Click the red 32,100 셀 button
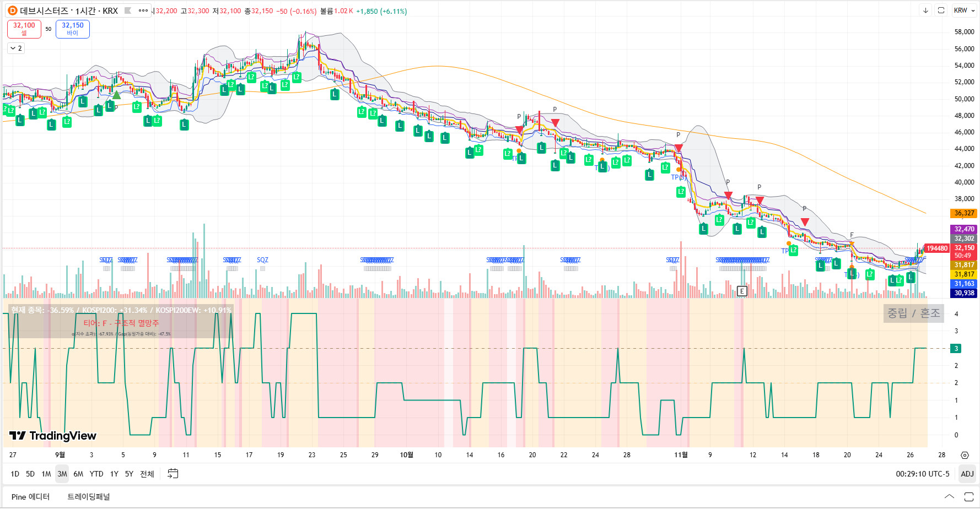The image size is (980, 509). pos(24,29)
